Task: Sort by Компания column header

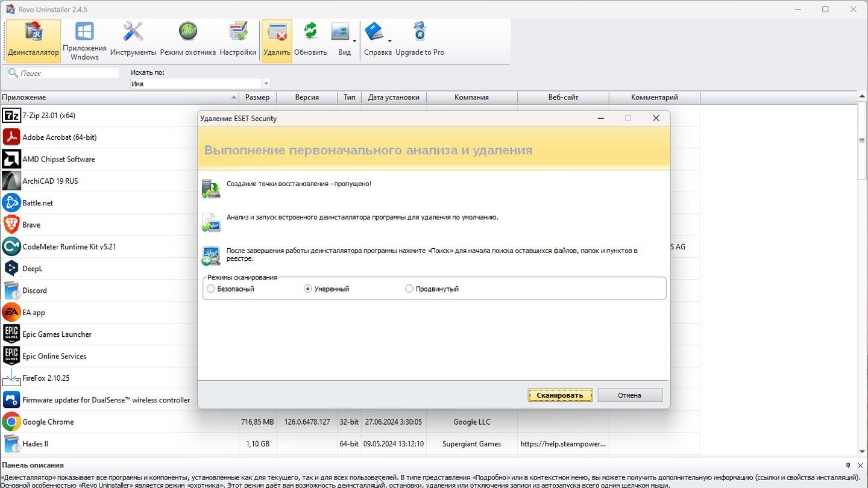Action: click(472, 97)
